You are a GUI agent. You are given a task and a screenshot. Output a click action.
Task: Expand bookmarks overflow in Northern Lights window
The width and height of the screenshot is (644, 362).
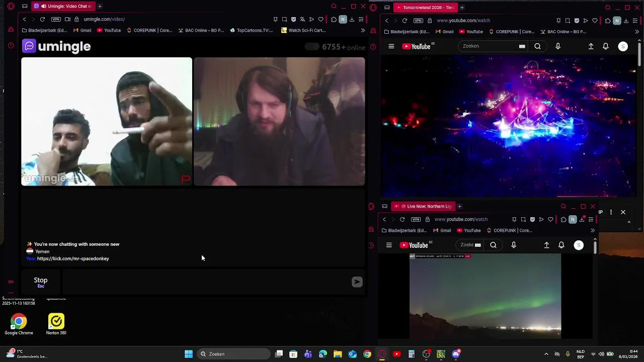593,230
